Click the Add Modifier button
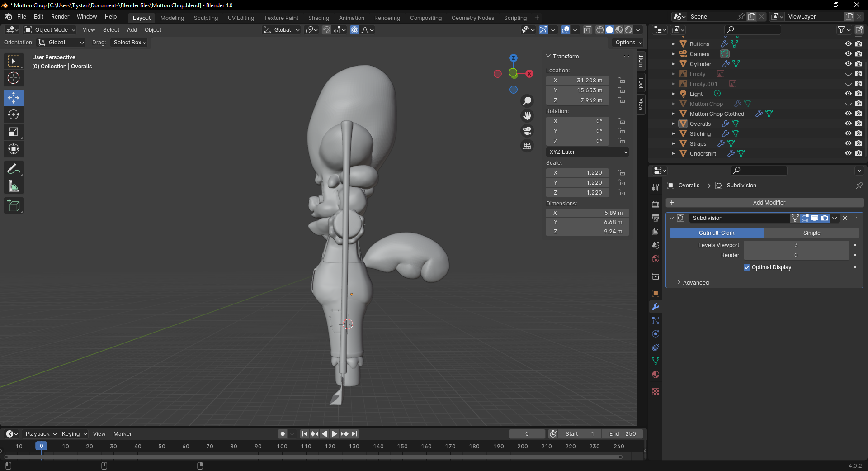This screenshot has height=471, width=868. 769,203
